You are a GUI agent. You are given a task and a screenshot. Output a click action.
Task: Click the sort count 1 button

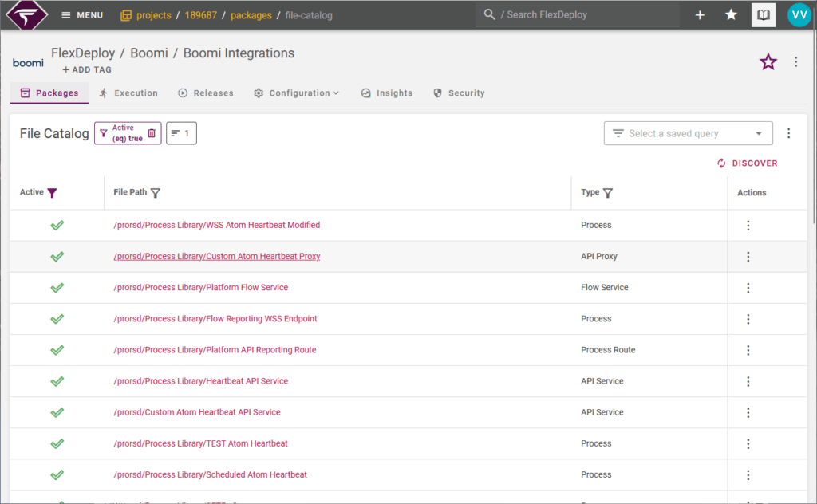tap(181, 133)
